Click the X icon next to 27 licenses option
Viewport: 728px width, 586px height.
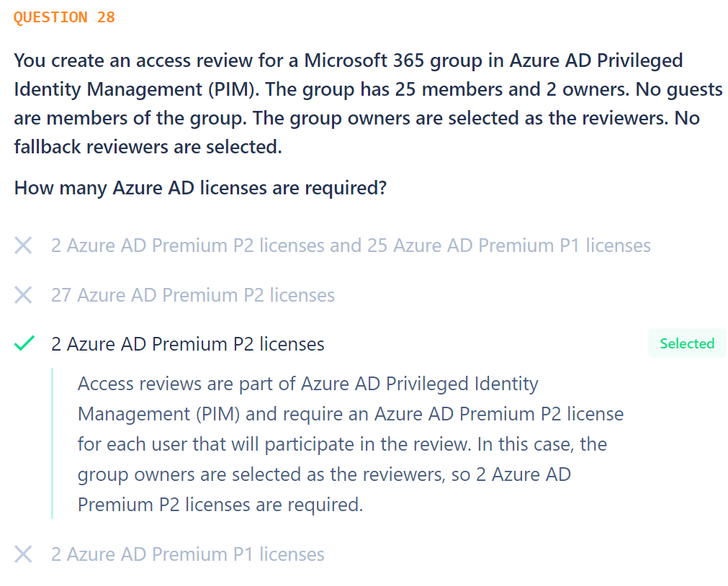pyautogui.click(x=23, y=295)
